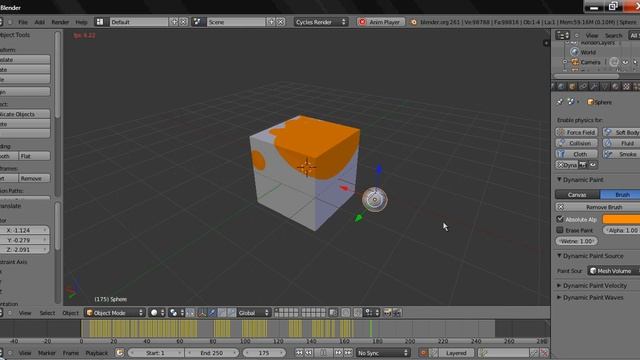Open the pivot point dropdown
The image size is (640, 360).
tap(176, 313)
